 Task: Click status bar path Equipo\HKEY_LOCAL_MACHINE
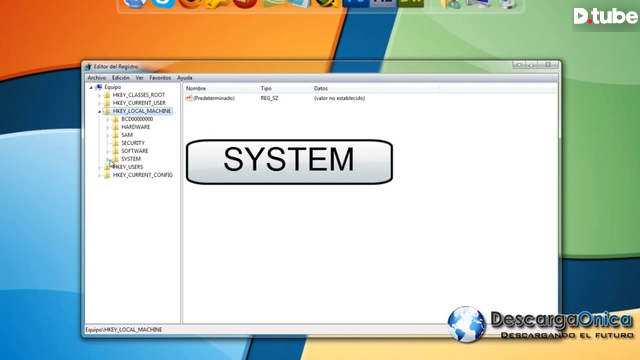pyautogui.click(x=124, y=329)
